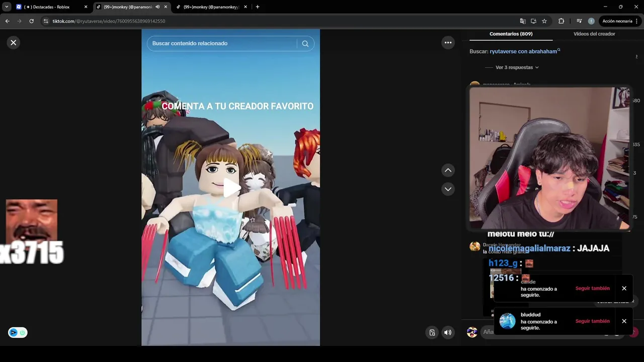
Task: Open a new browser tab
Action: [x=257, y=7]
